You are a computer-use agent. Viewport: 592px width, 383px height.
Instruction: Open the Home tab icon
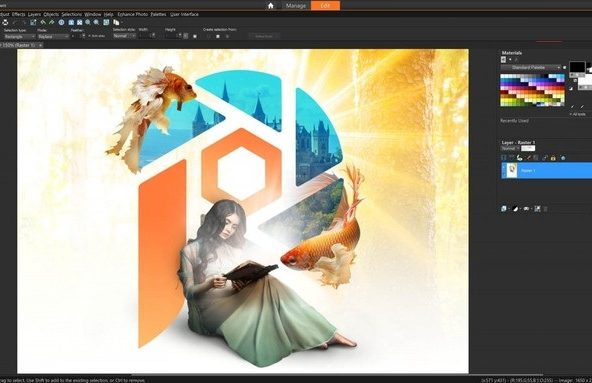(270, 6)
